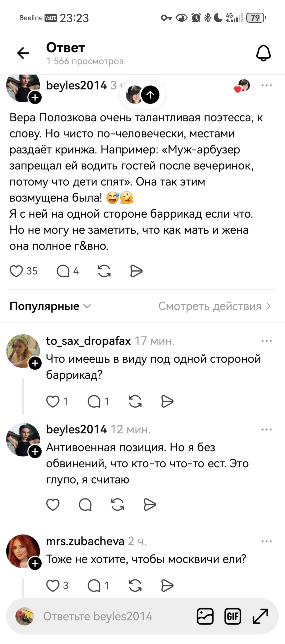The width and height of the screenshot is (285, 644).
Task: Attach an image using the gallery icon
Action: click(205, 616)
